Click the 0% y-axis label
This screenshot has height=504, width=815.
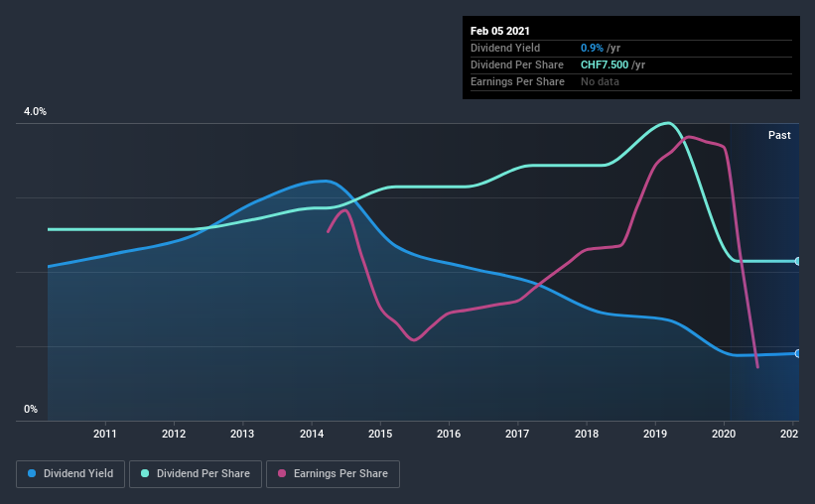[31, 410]
